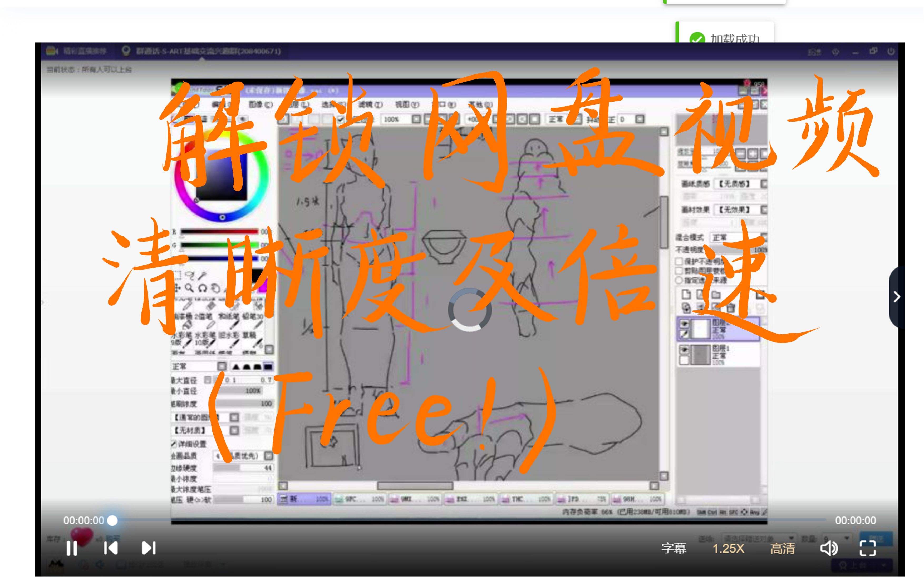Adjust the red R color slider

click(219, 231)
